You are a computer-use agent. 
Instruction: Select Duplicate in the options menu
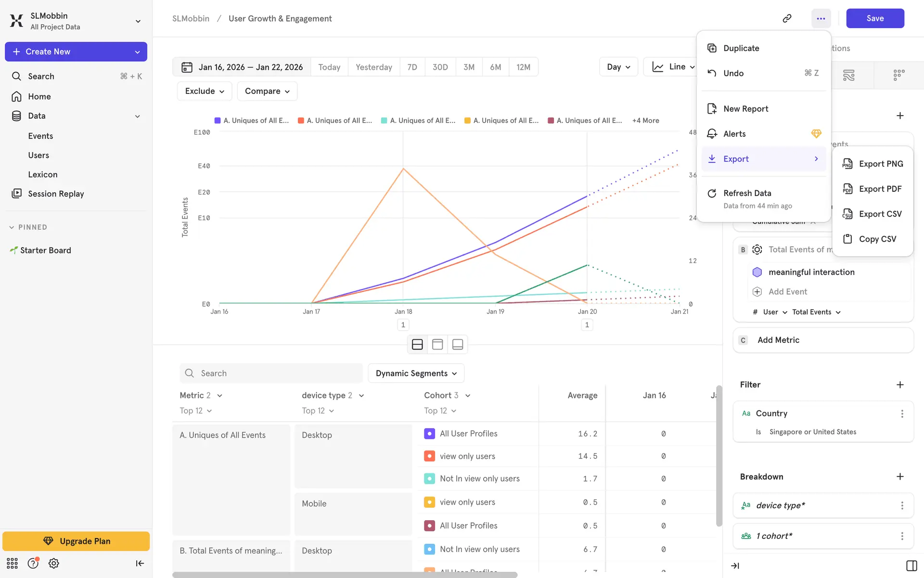[x=741, y=48]
